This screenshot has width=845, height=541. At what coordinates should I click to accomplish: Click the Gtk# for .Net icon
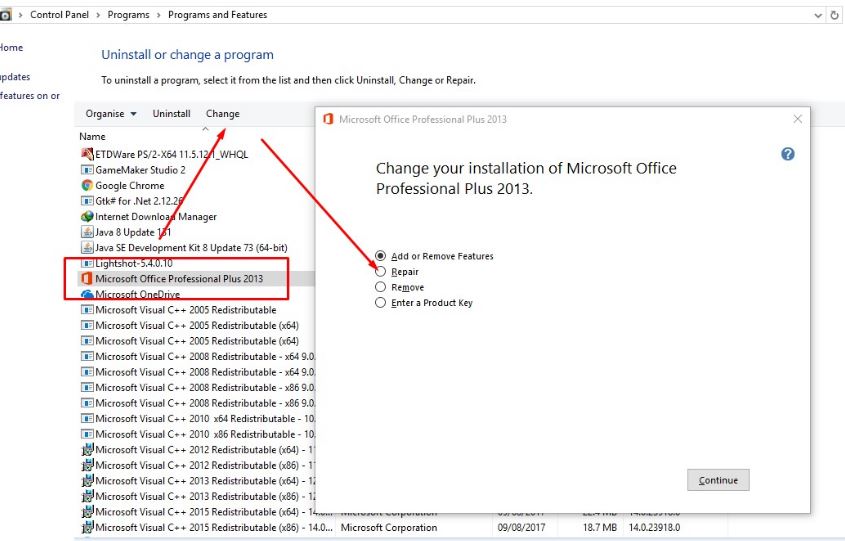coord(87,201)
